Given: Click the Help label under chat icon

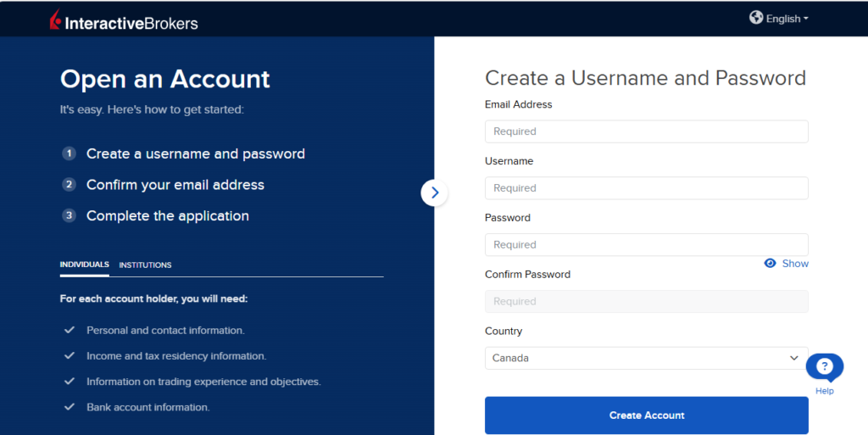Looking at the screenshot, I should 824,391.
